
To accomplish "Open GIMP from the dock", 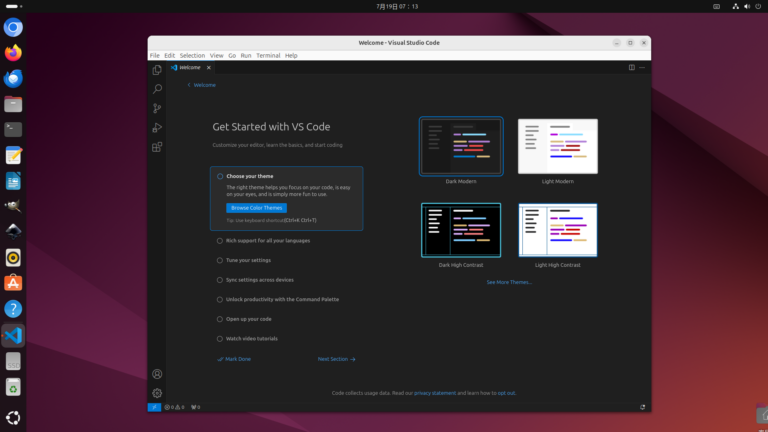I will point(13,206).
